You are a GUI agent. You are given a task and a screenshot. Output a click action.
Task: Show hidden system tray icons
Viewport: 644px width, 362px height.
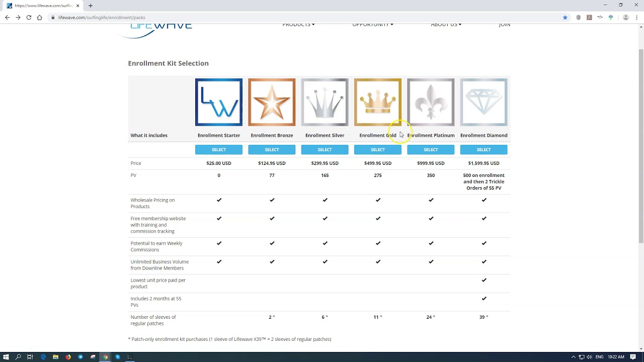573,357
